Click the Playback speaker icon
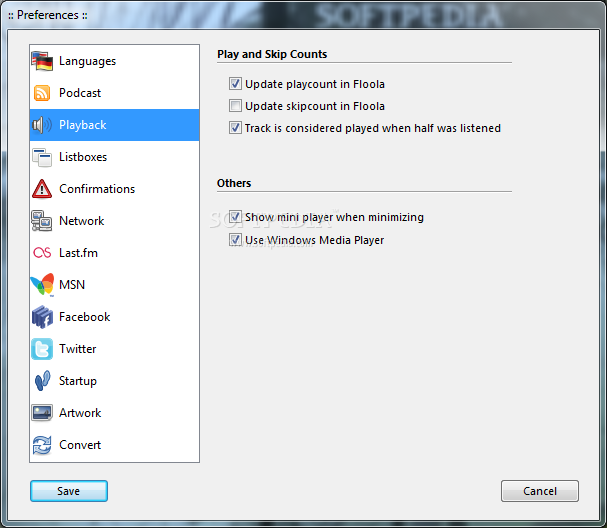This screenshot has height=528, width=607. point(42,125)
